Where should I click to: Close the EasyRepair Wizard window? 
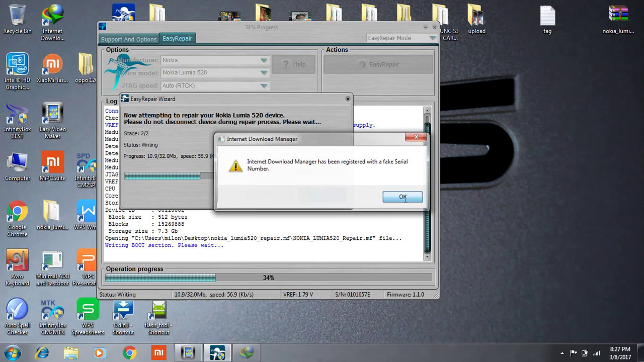(347, 99)
